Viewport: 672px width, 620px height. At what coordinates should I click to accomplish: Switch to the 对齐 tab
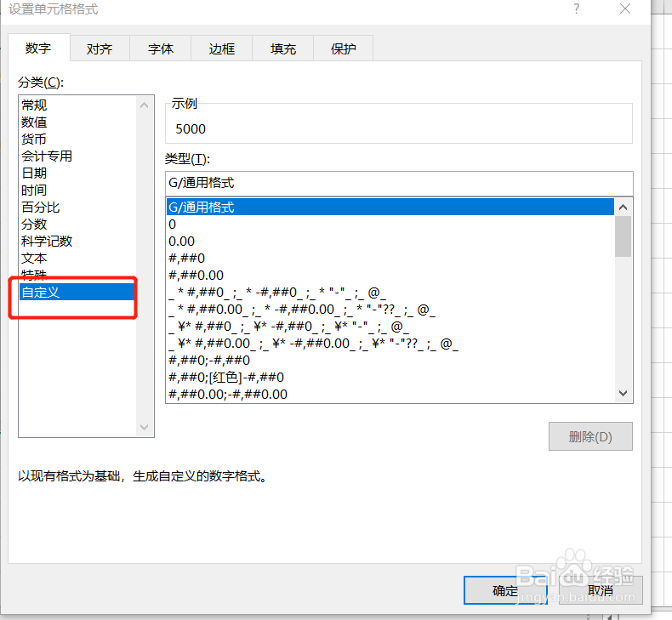click(x=100, y=48)
